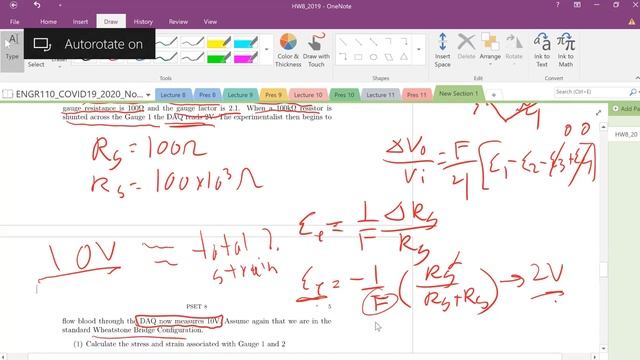Convert ink using Ink to Text

542,50
